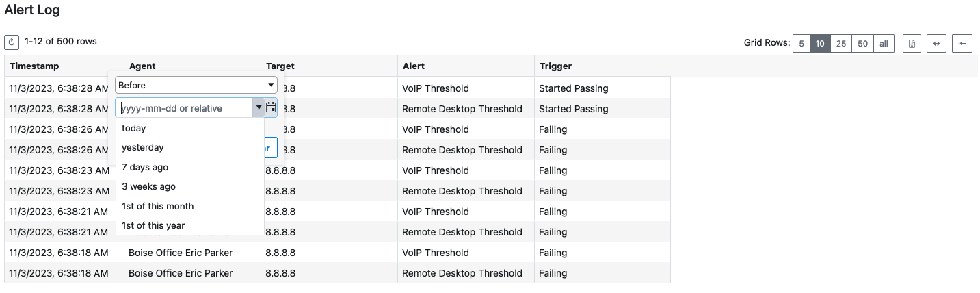This screenshot has width=980, height=293.
Task: Open the calendar date picker icon
Action: click(271, 107)
